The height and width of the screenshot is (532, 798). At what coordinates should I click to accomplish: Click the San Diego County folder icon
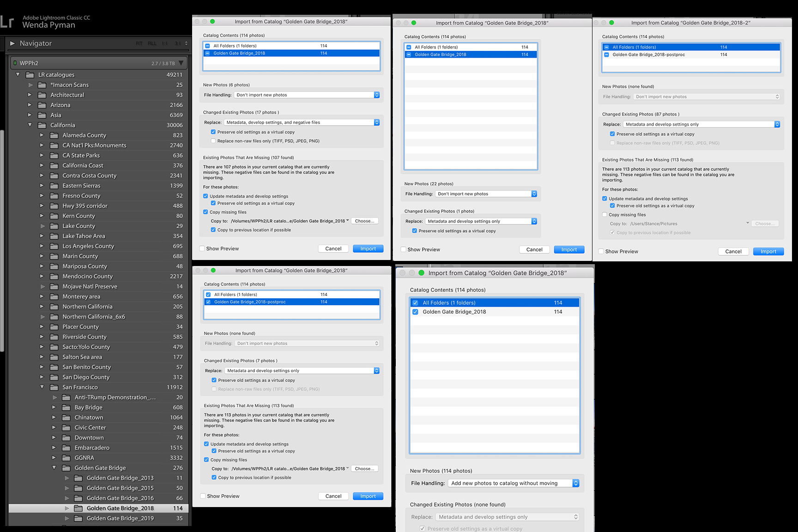(54, 377)
